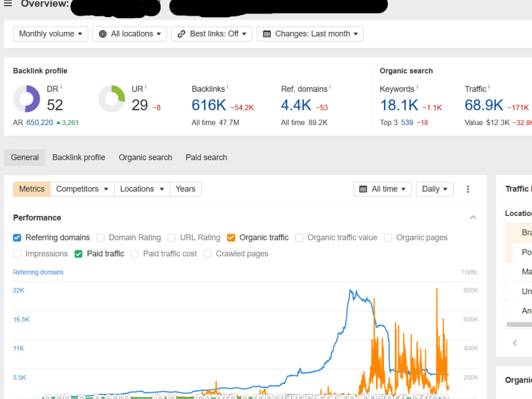The height and width of the screenshot is (399, 532).
Task: Enable Domain Rating checkbox
Action: point(100,237)
